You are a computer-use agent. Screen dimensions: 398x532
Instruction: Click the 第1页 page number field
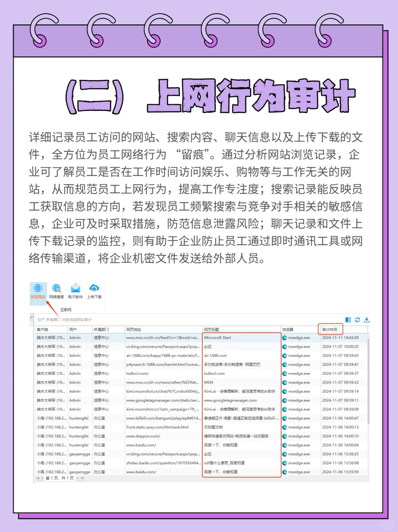point(60,478)
